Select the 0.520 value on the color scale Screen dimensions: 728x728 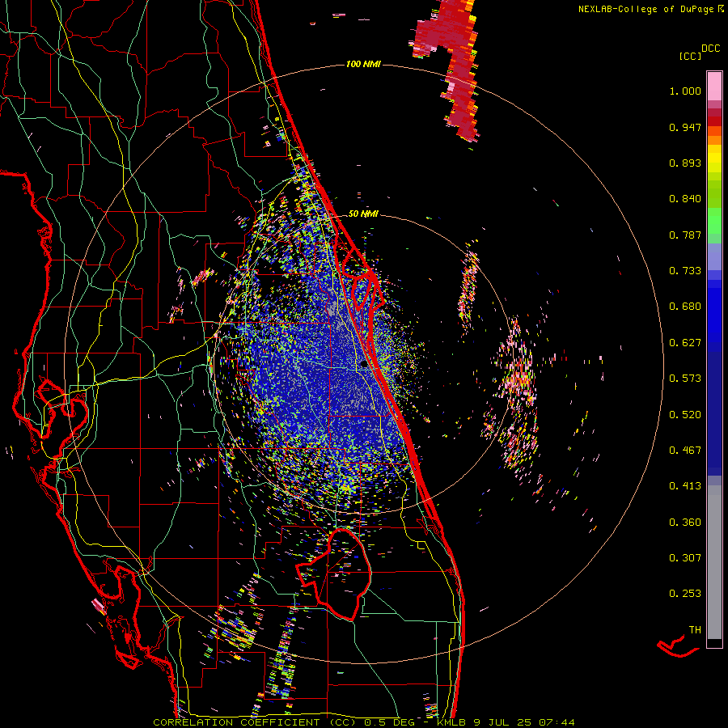click(685, 415)
